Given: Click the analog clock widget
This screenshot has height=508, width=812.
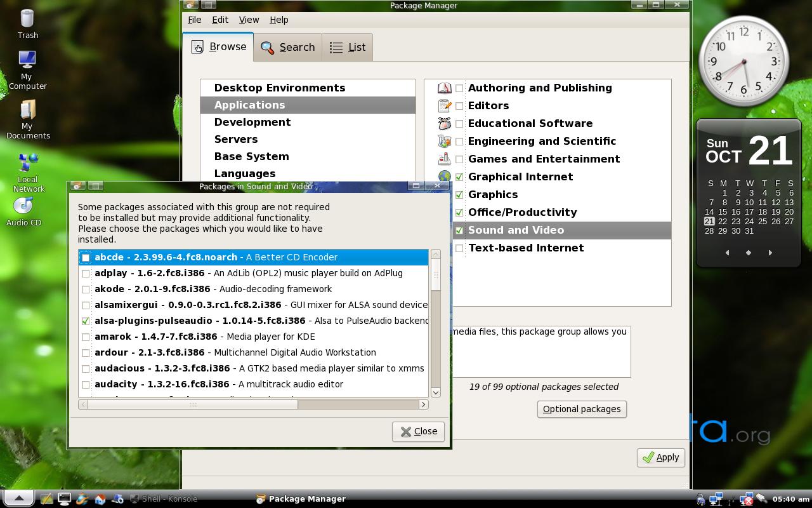Looking at the screenshot, I should (743, 62).
